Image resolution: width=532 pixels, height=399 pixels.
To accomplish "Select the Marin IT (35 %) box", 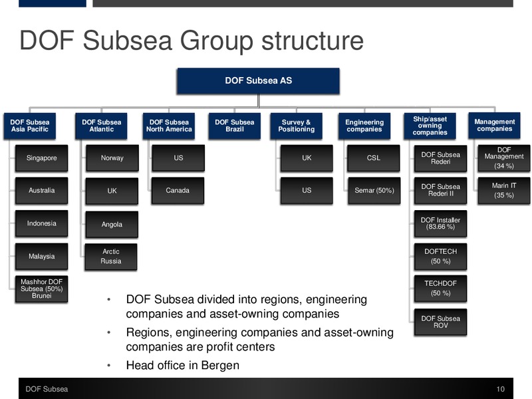I will 504,190.
